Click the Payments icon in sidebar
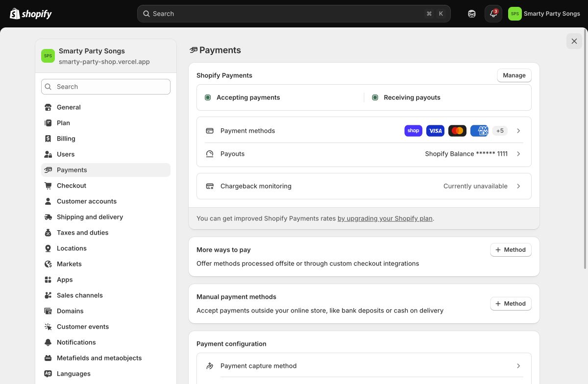This screenshot has width=588, height=384. (48, 170)
